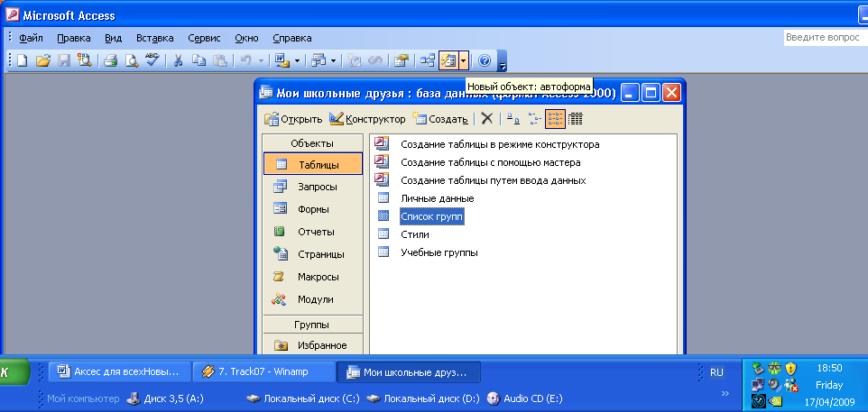Image resolution: width=868 pixels, height=412 pixels.
Task: Click the Конструктор button
Action: pyautogui.click(x=367, y=119)
